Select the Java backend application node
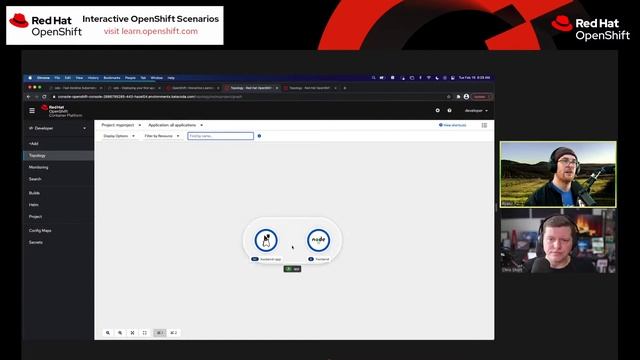Viewport: 640px width, 360px height. point(266,240)
